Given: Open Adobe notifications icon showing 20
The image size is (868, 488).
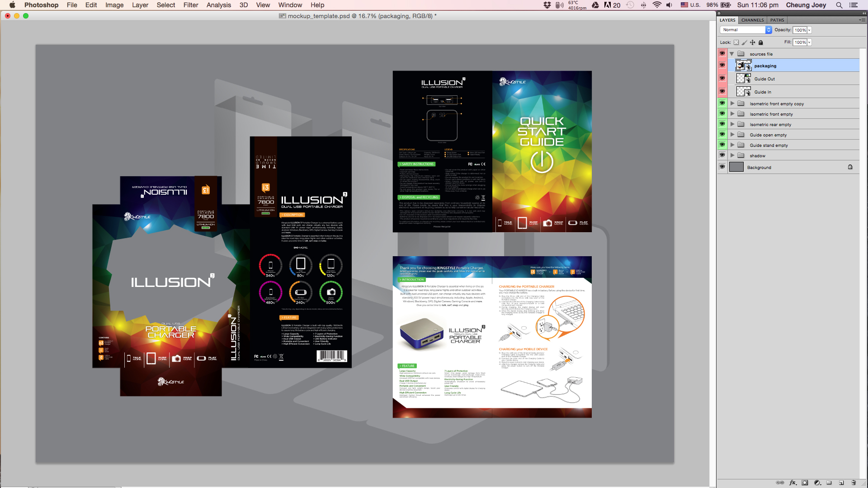Looking at the screenshot, I should 612,5.
